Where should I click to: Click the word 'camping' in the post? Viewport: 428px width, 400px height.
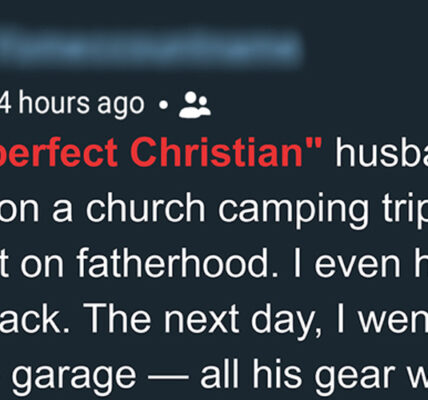pos(294,210)
